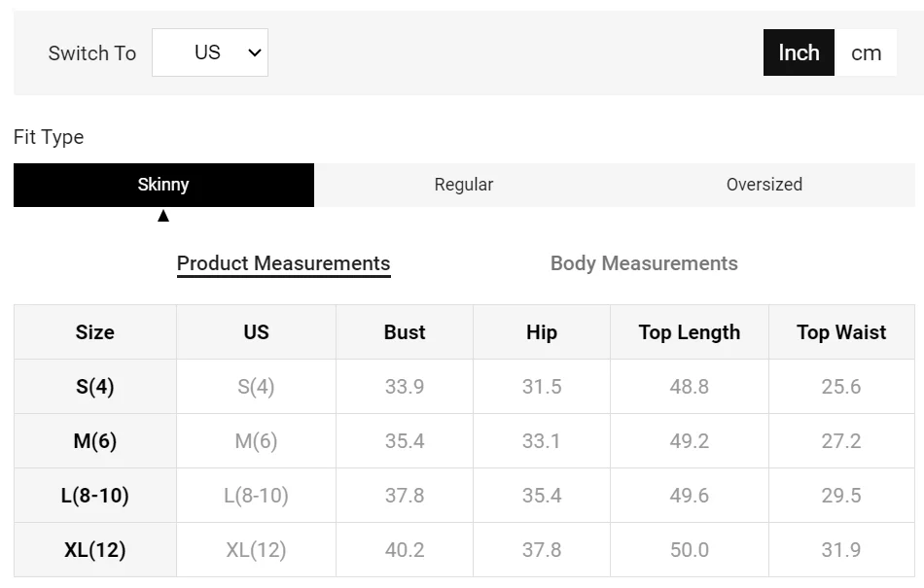Click the black triangle marker under Skinny

[x=163, y=216]
